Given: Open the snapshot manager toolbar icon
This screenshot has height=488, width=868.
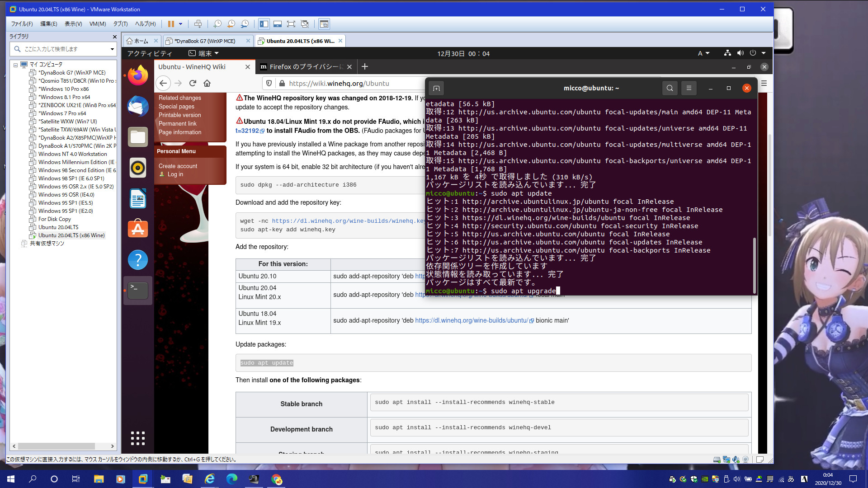Looking at the screenshot, I should [x=245, y=24].
